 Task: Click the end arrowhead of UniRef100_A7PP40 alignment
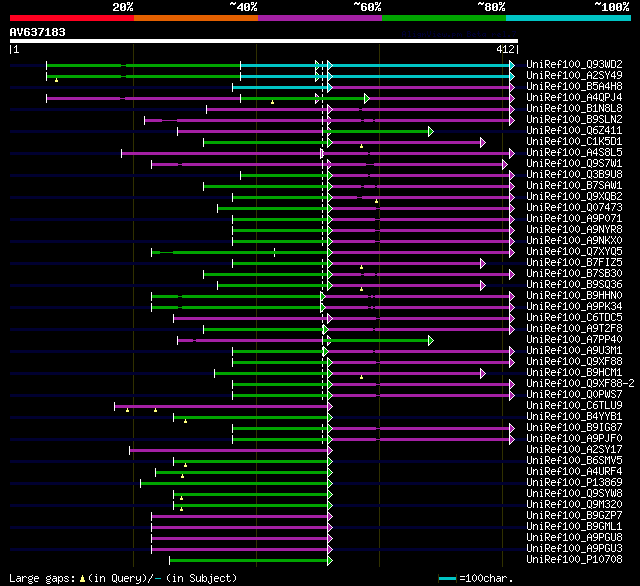click(431, 340)
